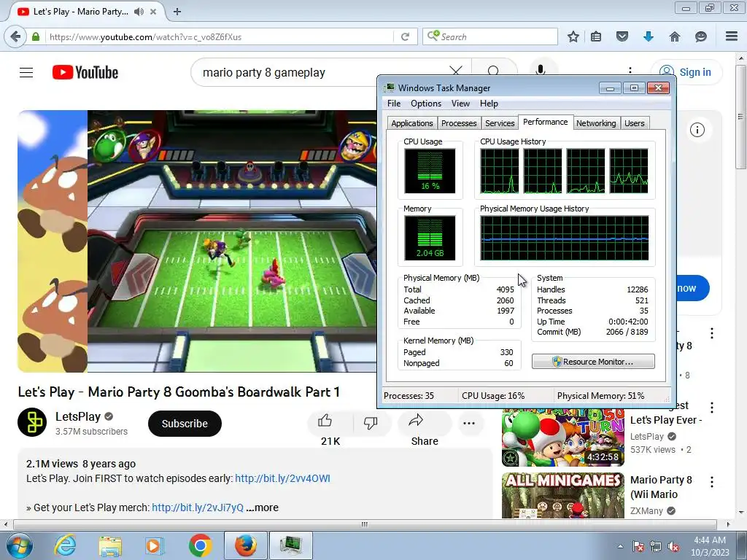Open Google Chrome from taskbar
747x560 pixels.
[x=200, y=545]
